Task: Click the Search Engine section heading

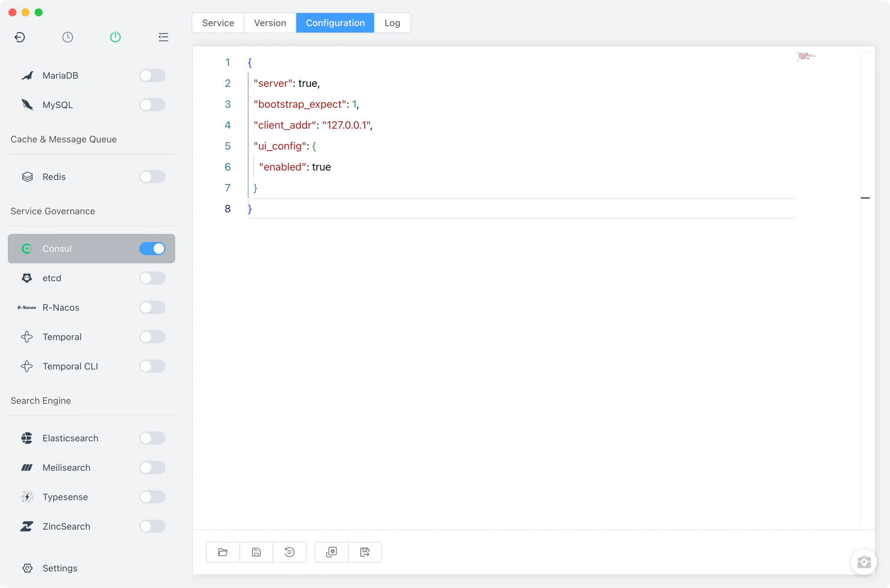Action: point(40,400)
